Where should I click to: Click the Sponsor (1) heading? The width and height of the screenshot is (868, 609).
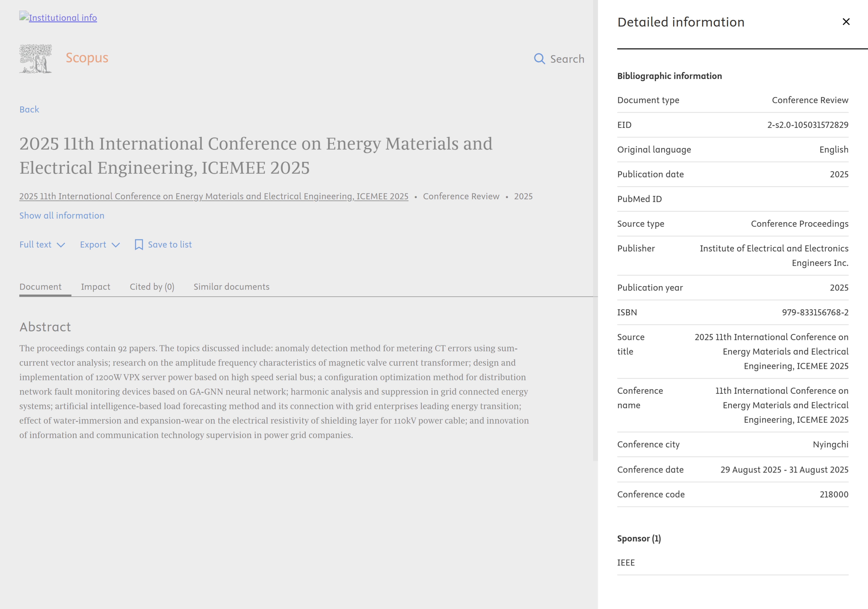[x=639, y=538]
